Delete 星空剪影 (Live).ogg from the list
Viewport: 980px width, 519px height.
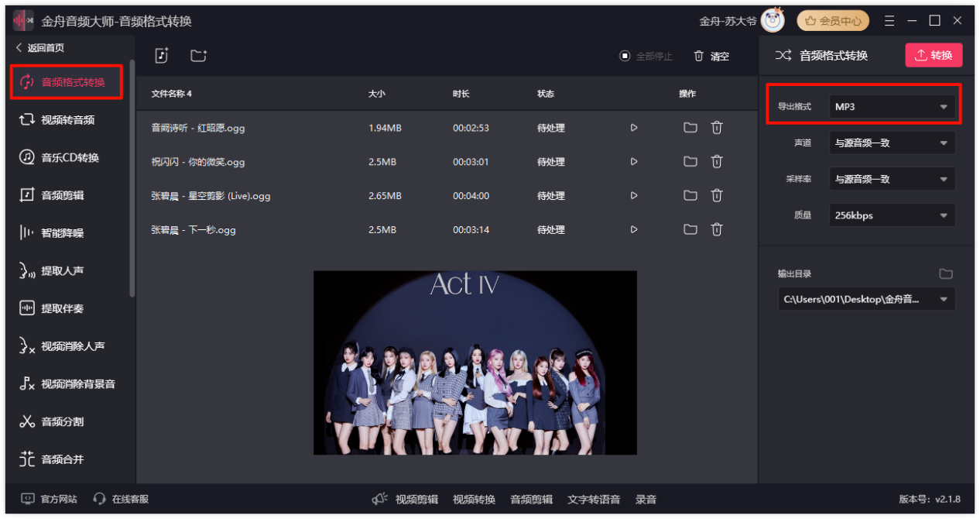click(x=717, y=196)
